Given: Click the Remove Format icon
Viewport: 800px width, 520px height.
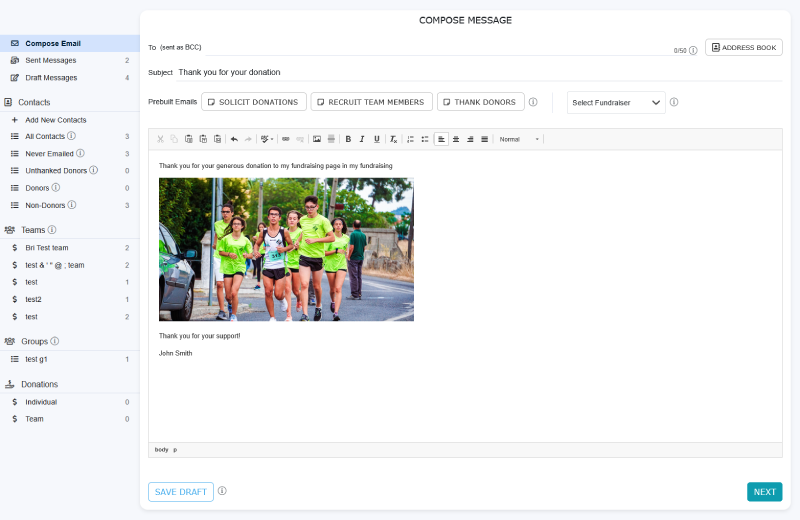Looking at the screenshot, I should 394,139.
